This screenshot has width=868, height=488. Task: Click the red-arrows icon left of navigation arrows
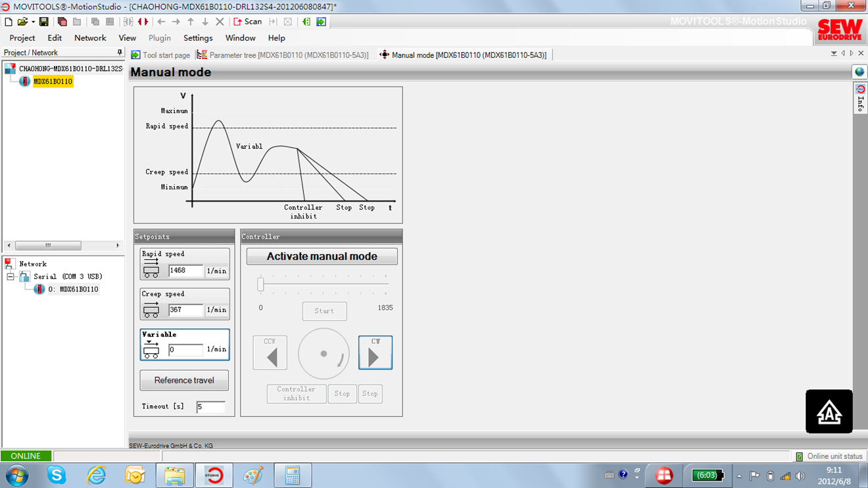point(143,22)
